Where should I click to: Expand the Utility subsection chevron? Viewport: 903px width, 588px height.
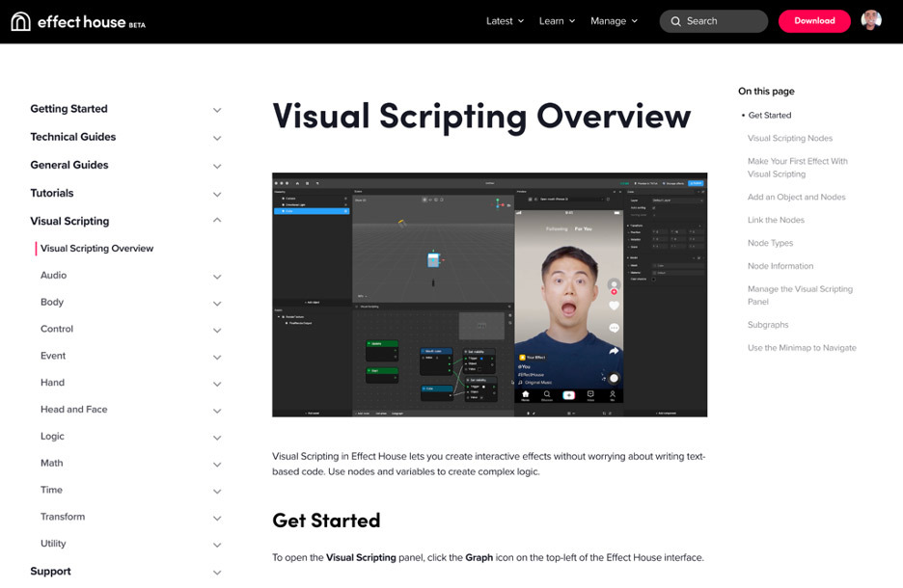(217, 545)
